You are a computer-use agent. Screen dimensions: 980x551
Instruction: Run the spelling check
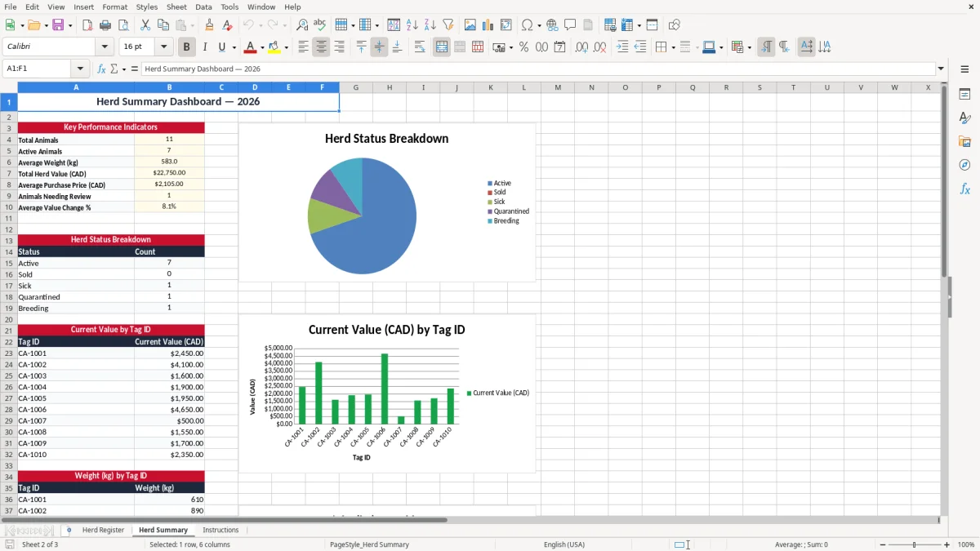(320, 25)
